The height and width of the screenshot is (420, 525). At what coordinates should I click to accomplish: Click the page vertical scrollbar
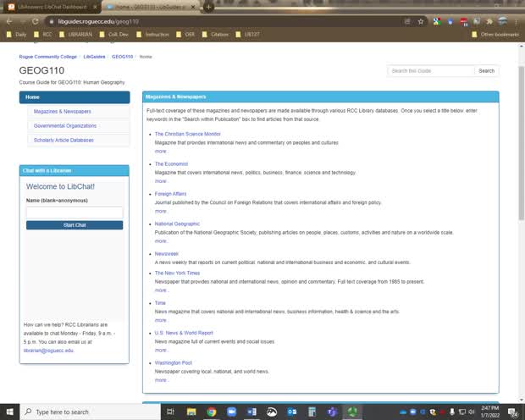click(522, 143)
